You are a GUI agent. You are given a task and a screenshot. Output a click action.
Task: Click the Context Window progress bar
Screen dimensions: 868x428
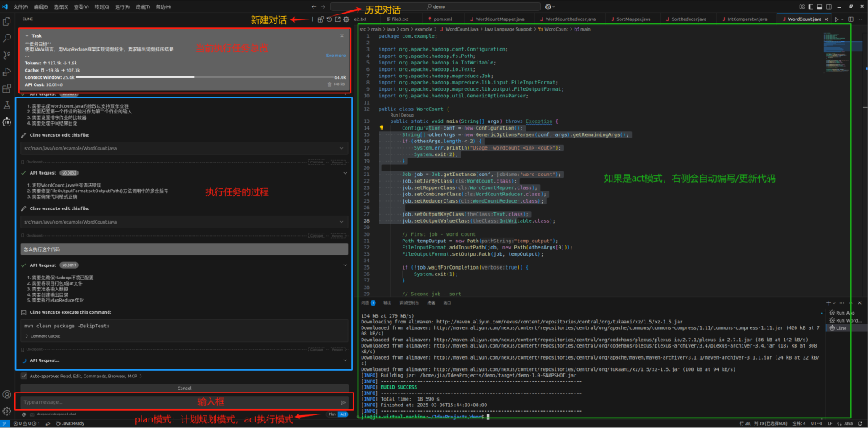[203, 77]
